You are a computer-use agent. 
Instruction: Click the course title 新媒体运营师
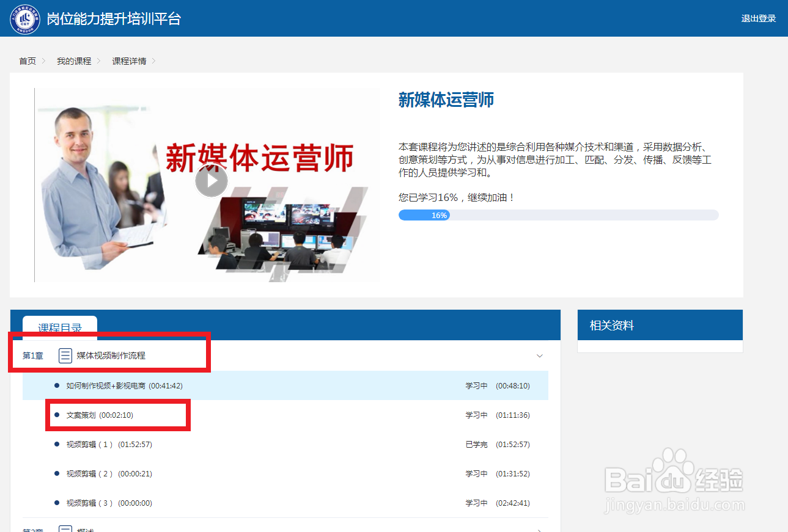pos(446,100)
